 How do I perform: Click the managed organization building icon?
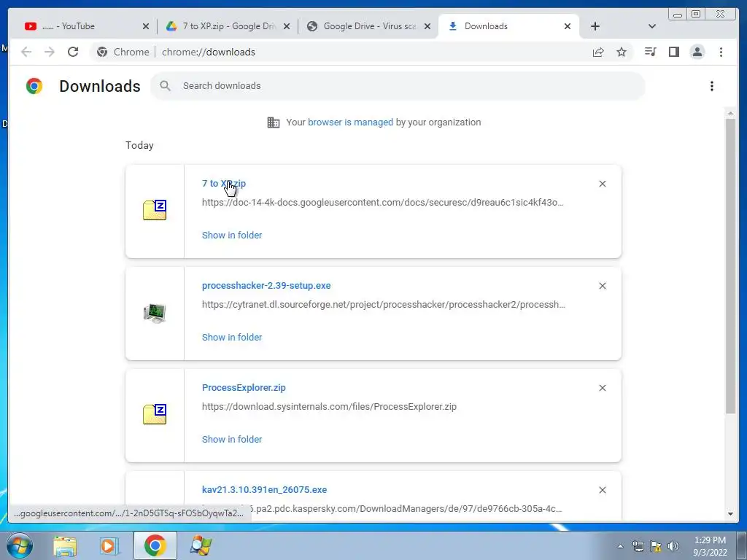(x=274, y=122)
